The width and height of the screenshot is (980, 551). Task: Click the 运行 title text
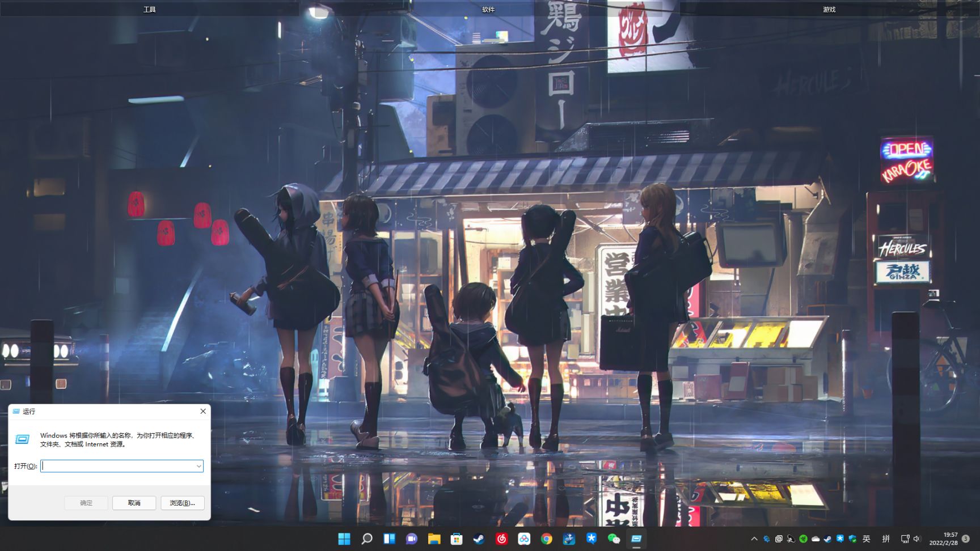pyautogui.click(x=29, y=412)
